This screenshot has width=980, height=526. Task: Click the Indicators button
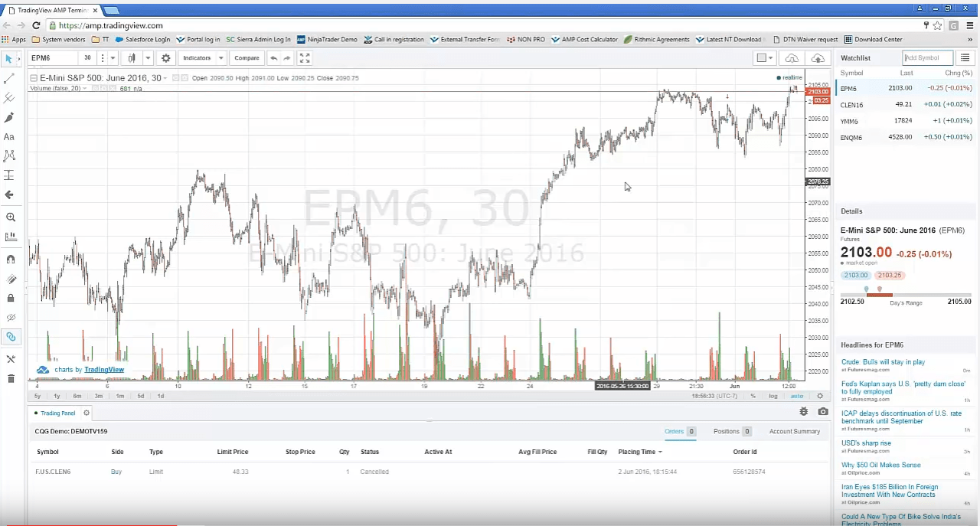(197, 58)
